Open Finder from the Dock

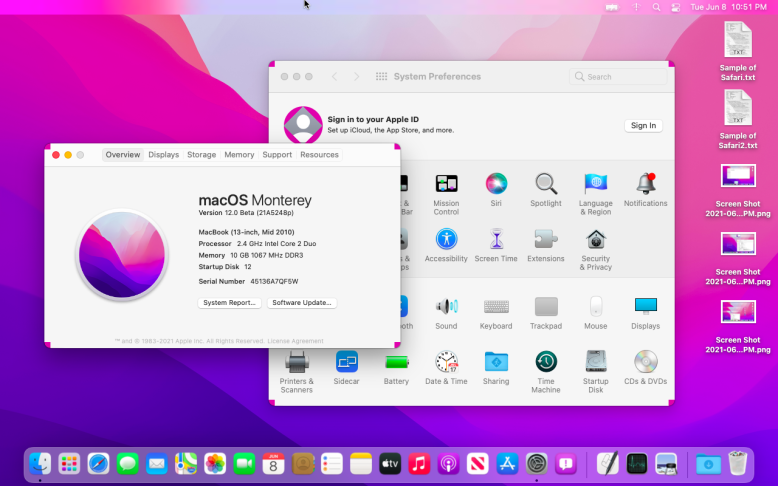pos(40,464)
